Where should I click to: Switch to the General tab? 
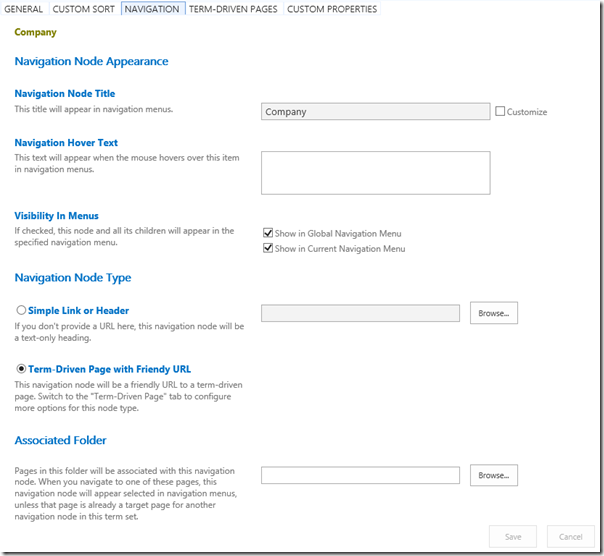click(24, 9)
